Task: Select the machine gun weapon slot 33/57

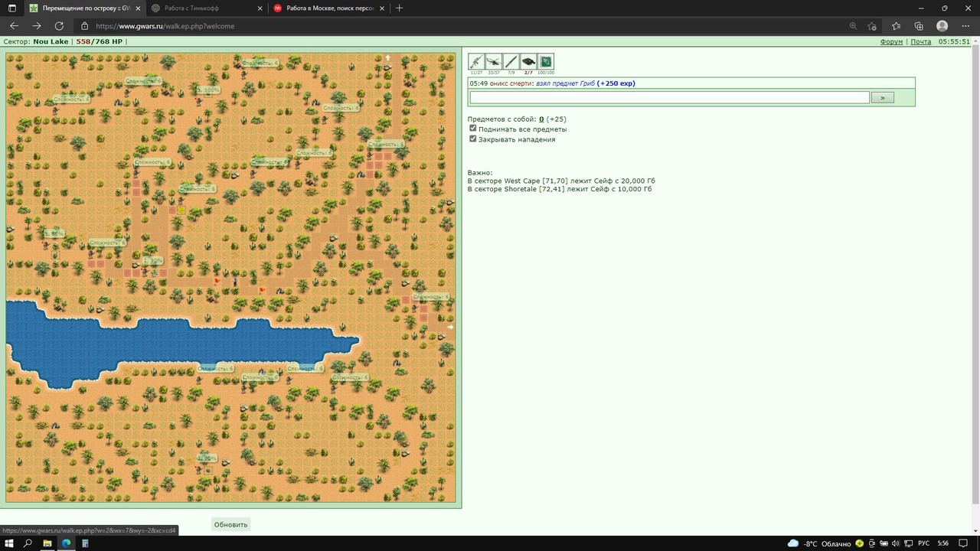Action: [x=494, y=62]
